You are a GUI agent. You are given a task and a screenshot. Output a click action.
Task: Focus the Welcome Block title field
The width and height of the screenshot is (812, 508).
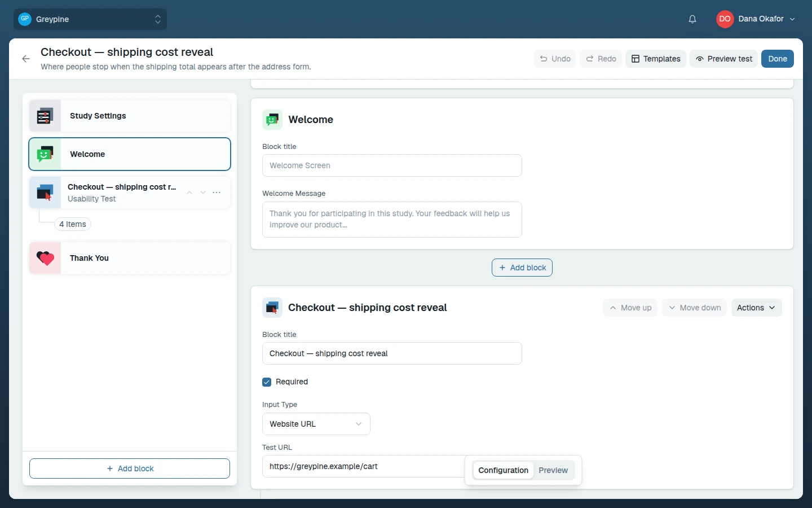tap(392, 165)
